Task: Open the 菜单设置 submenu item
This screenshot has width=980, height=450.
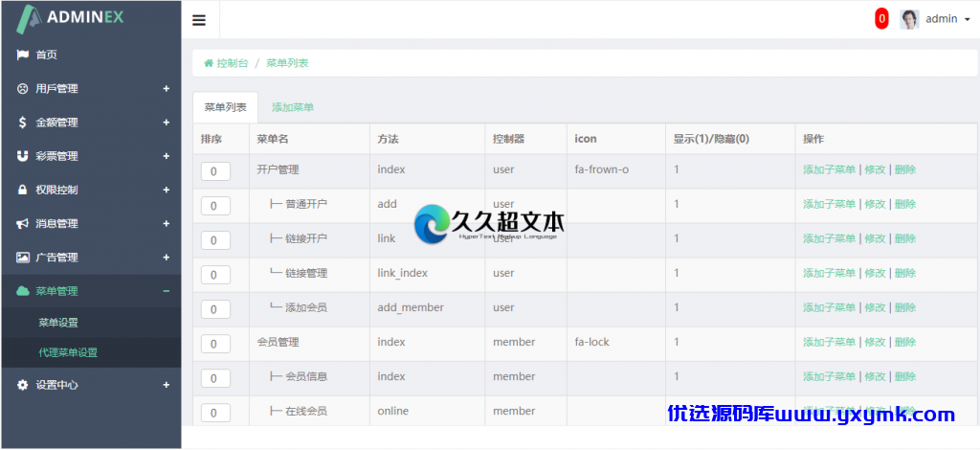Action: coord(58,323)
